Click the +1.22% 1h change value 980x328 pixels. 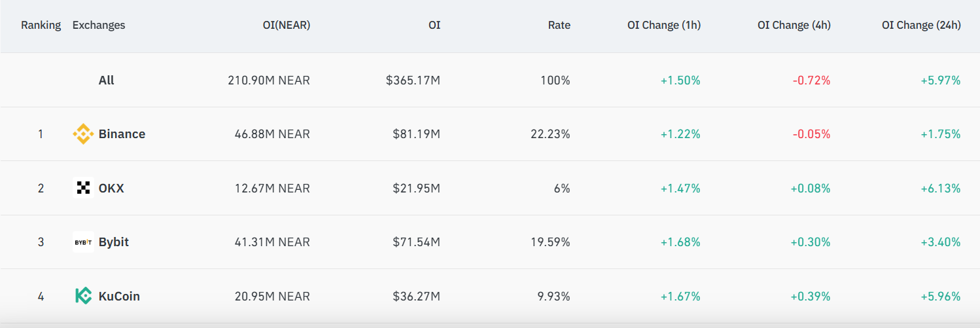click(680, 134)
